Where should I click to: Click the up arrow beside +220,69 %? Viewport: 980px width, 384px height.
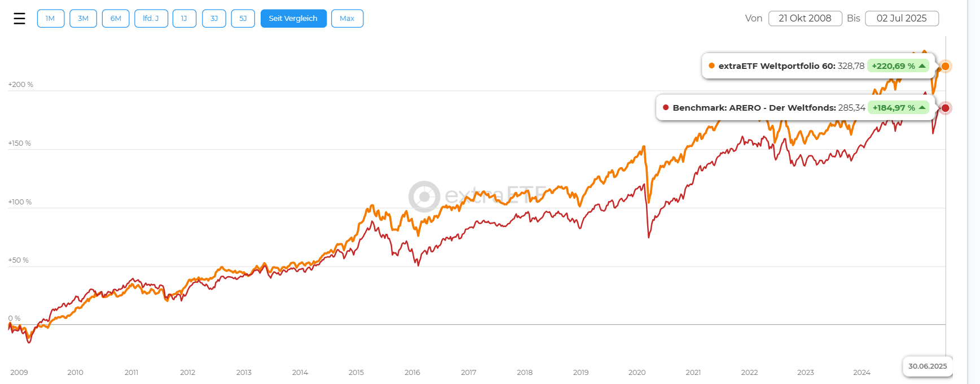click(x=922, y=66)
